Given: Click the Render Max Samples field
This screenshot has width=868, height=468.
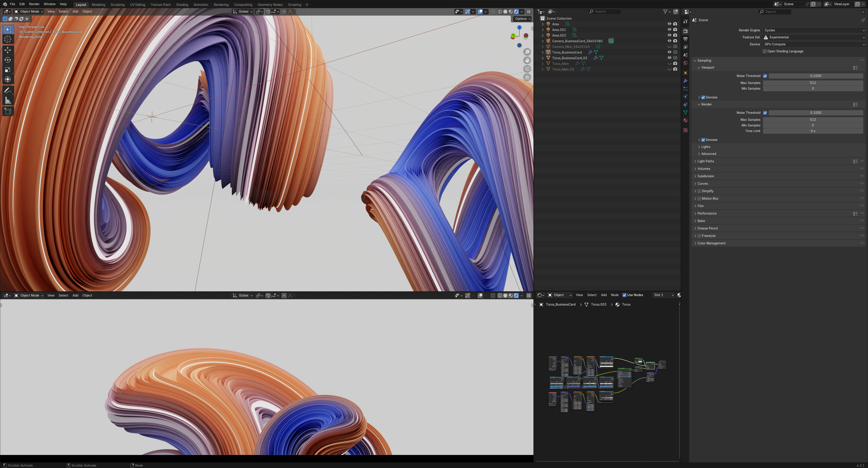Looking at the screenshot, I should (x=812, y=119).
